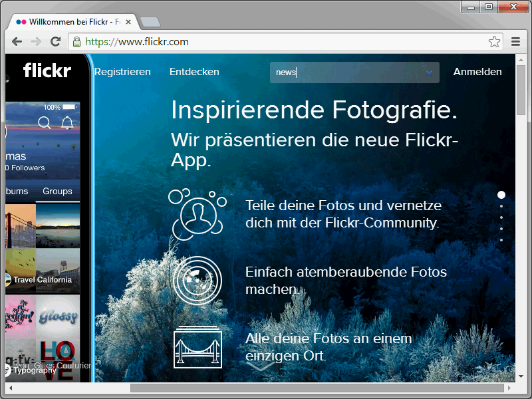Screen dimensions: 532x399
Task: View the green padlock site security info
Action: (77, 42)
